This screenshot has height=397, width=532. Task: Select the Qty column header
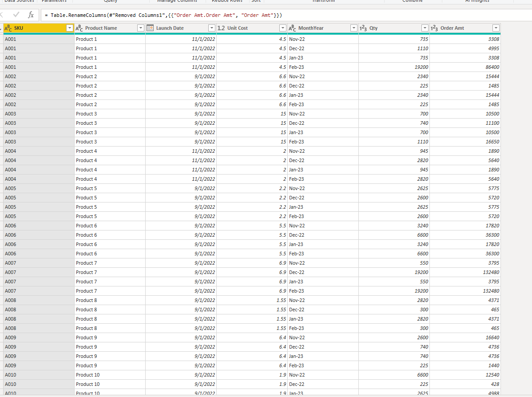point(394,28)
